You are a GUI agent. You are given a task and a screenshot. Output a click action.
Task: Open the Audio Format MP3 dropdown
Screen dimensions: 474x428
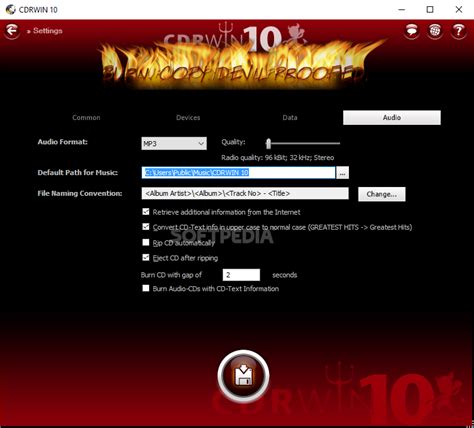(174, 143)
